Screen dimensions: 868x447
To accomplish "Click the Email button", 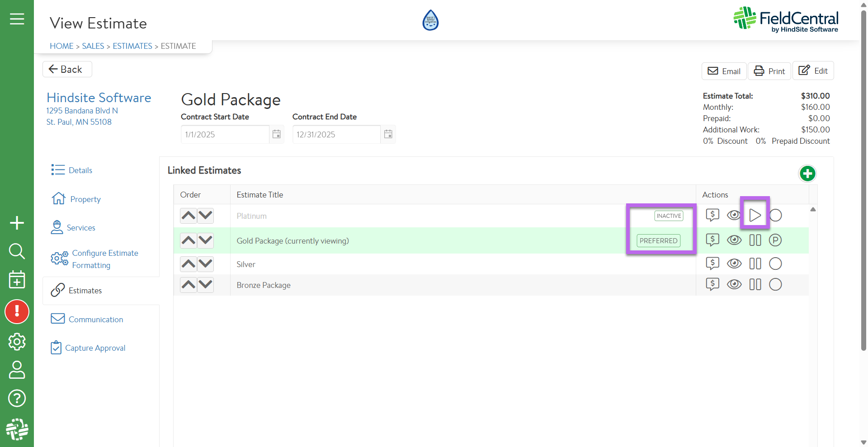I will 724,71.
